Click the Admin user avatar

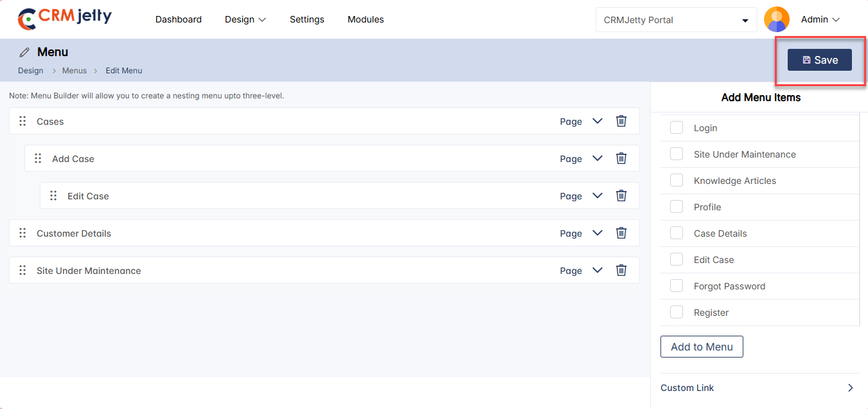coord(776,19)
